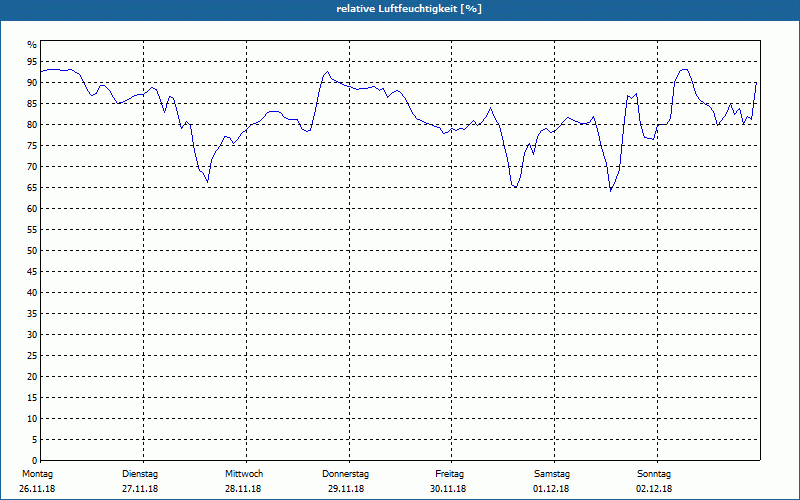This screenshot has height=500, width=800.
Task: Select the Sonntag day label
Action: click(x=654, y=474)
